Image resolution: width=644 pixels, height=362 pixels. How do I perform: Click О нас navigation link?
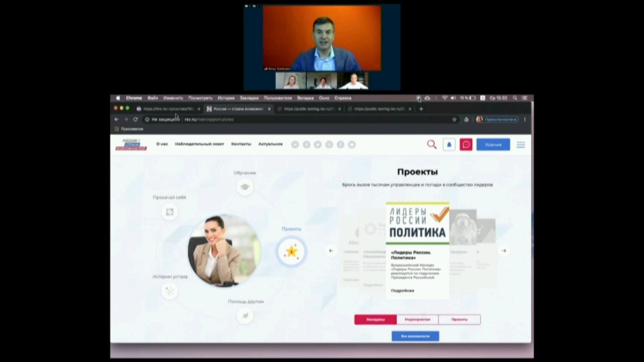(162, 144)
